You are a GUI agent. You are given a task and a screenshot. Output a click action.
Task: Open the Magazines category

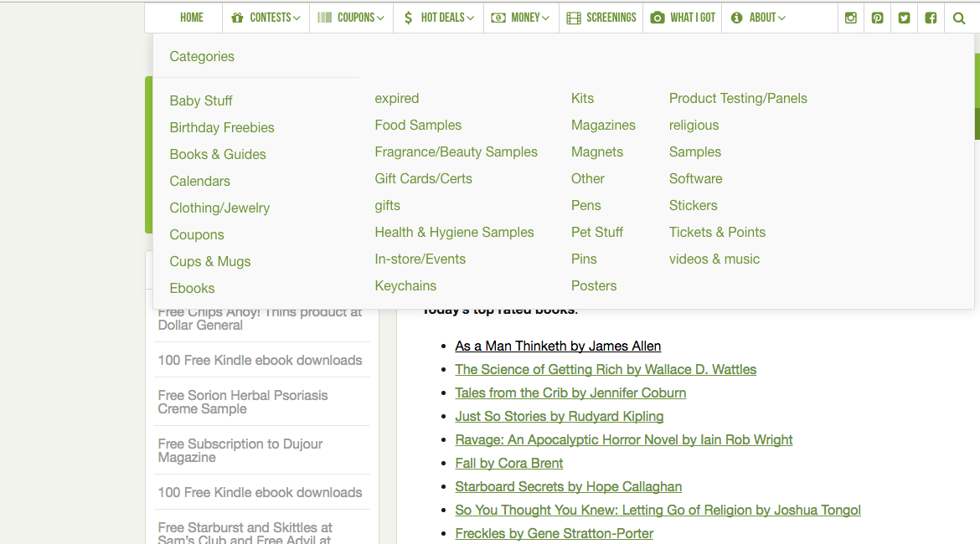603,125
